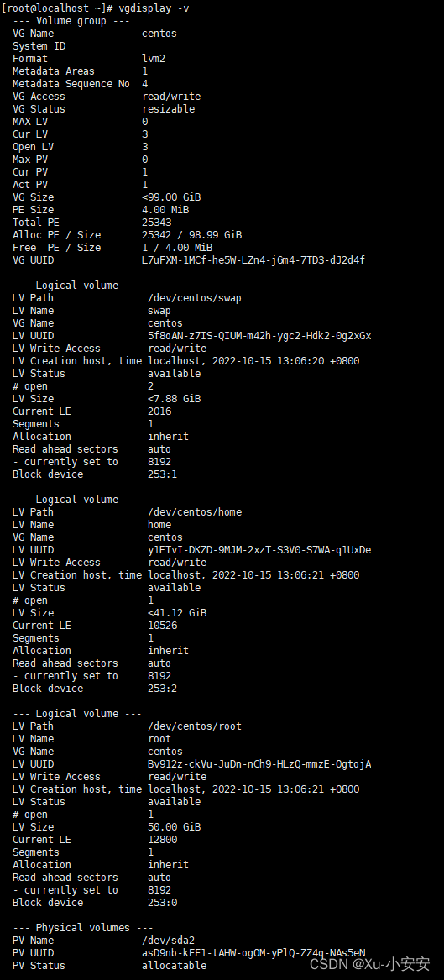This screenshot has height=980, width=444.
Task: Click the /dev/centos/swap LV path
Action: tap(194, 298)
